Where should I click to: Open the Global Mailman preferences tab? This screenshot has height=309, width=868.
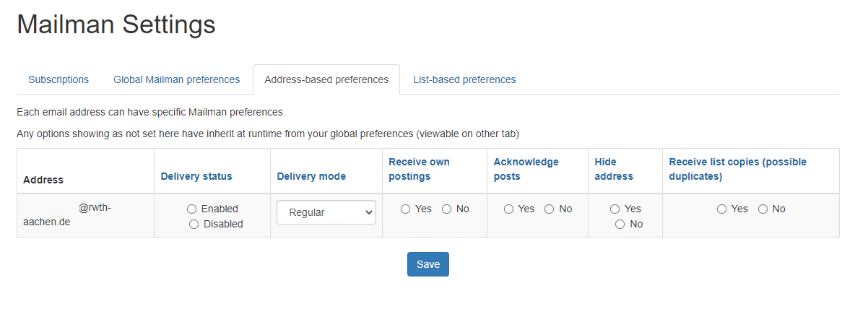pos(176,79)
